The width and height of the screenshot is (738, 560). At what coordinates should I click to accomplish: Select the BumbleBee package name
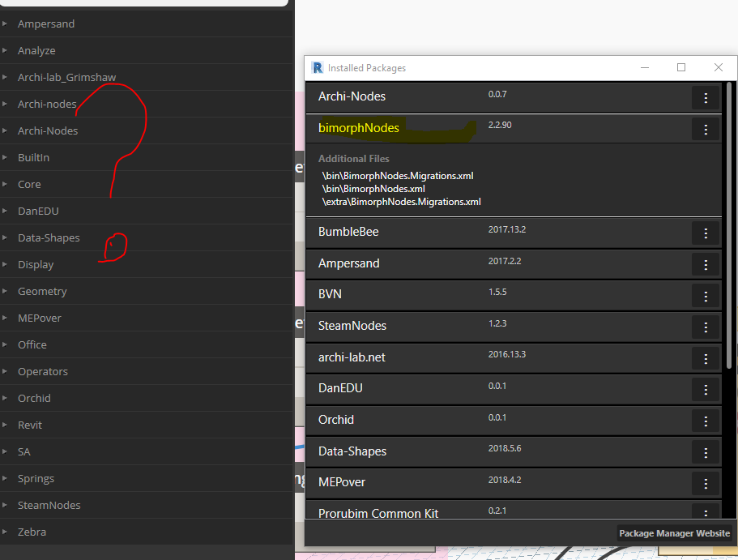(x=348, y=232)
